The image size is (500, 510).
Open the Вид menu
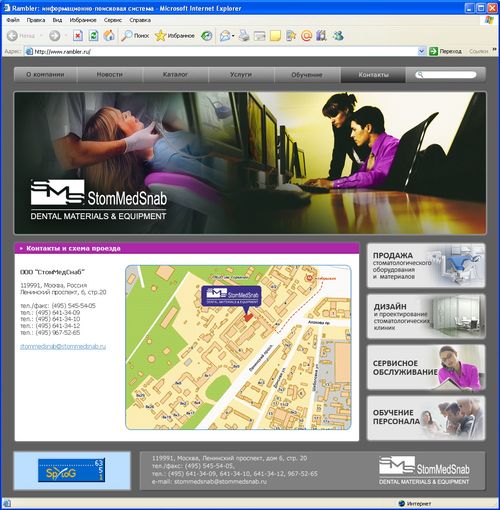57,20
